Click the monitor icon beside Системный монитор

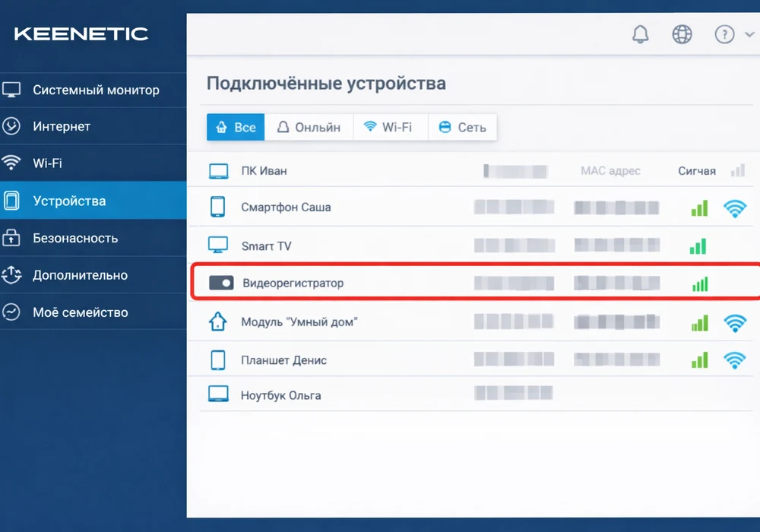(x=11, y=90)
